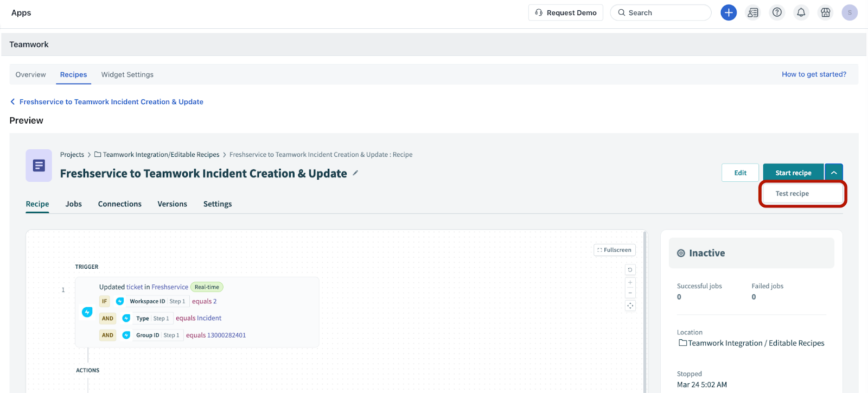Screen dimensions: 868x393
Task: Click Freshservice link in trigger step
Action: pyautogui.click(x=170, y=287)
